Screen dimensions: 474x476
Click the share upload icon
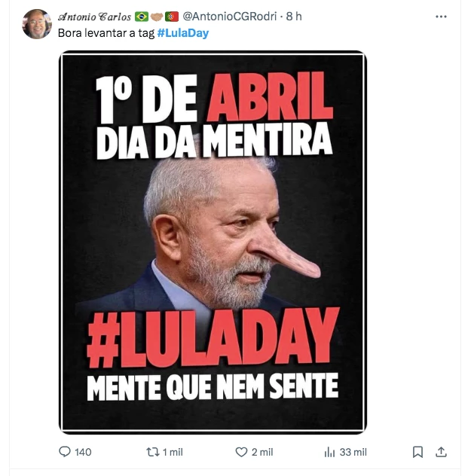442,452
